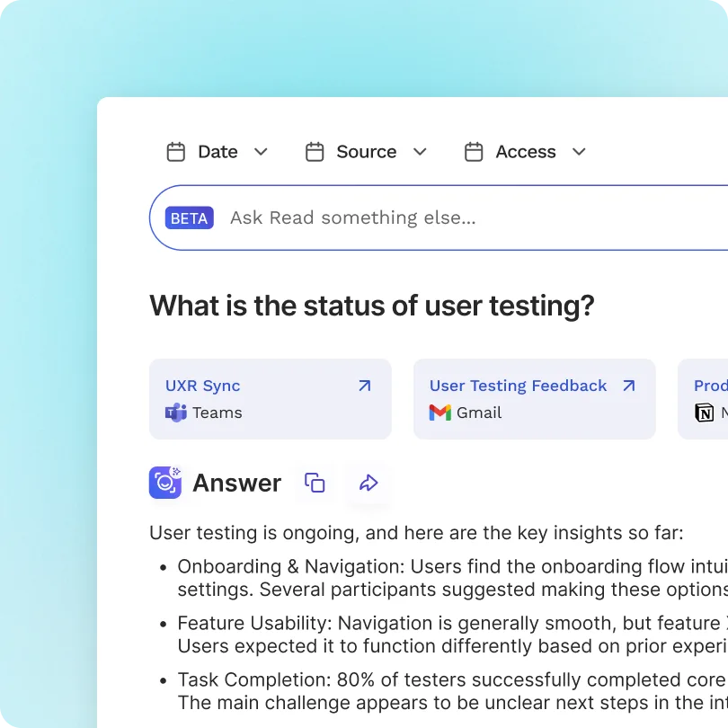Image resolution: width=728 pixels, height=728 pixels.
Task: Click the 'Teams' source label
Action: (218, 413)
